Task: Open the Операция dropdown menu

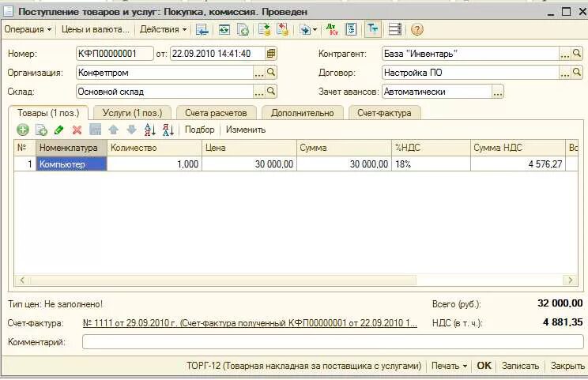Action: 28,29
